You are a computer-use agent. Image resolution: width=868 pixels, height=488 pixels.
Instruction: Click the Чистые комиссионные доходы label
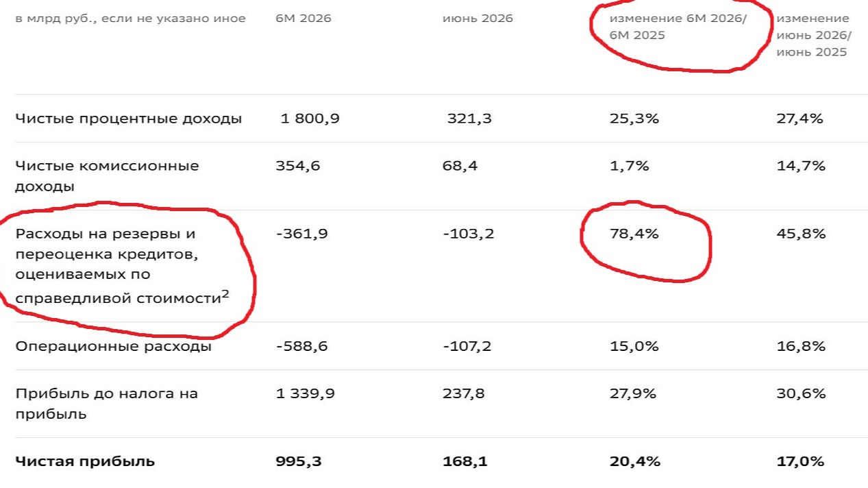108,176
